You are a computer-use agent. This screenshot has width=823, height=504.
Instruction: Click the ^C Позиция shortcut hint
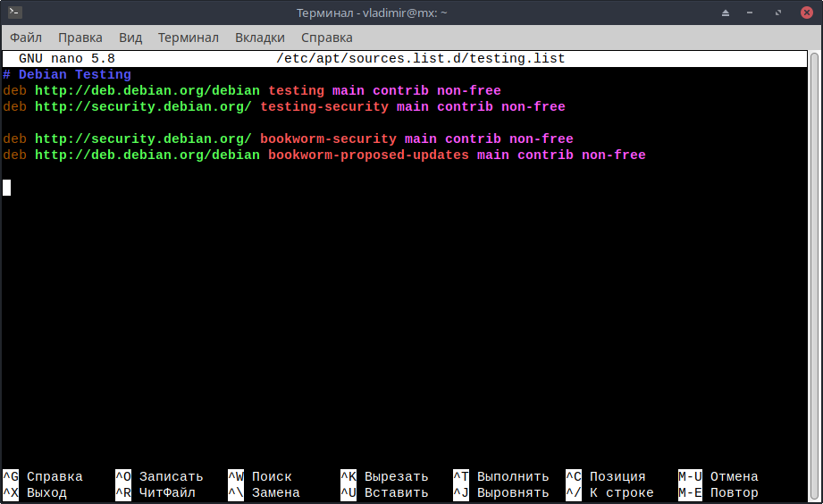(x=606, y=476)
